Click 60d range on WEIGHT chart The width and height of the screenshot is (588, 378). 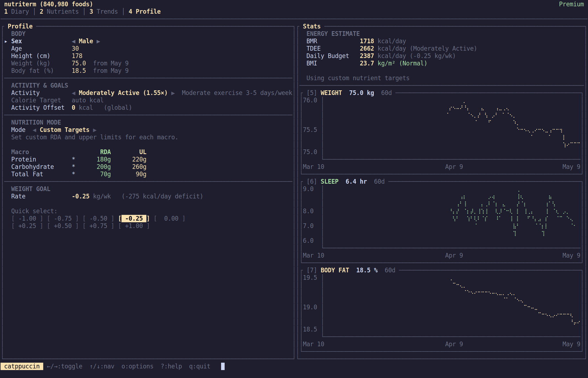click(387, 93)
